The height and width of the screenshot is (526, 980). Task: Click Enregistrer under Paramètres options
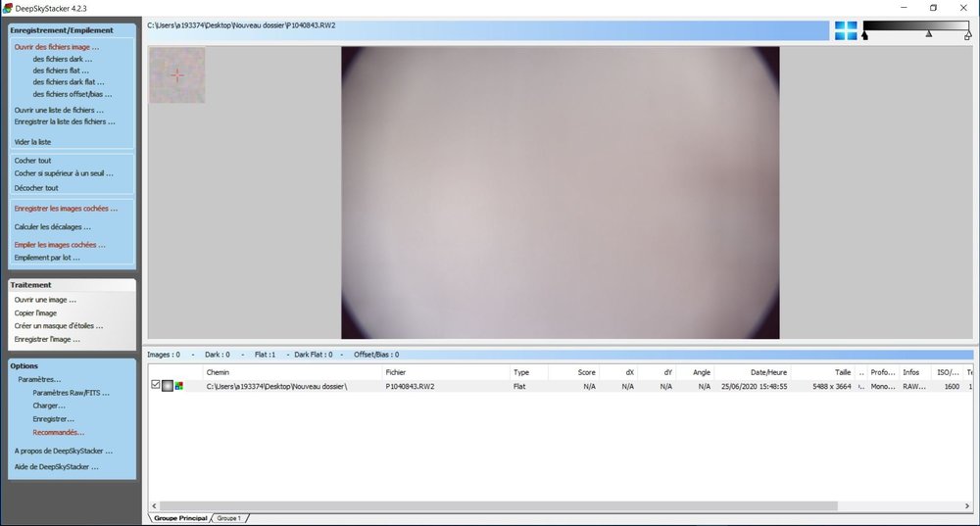click(53, 419)
